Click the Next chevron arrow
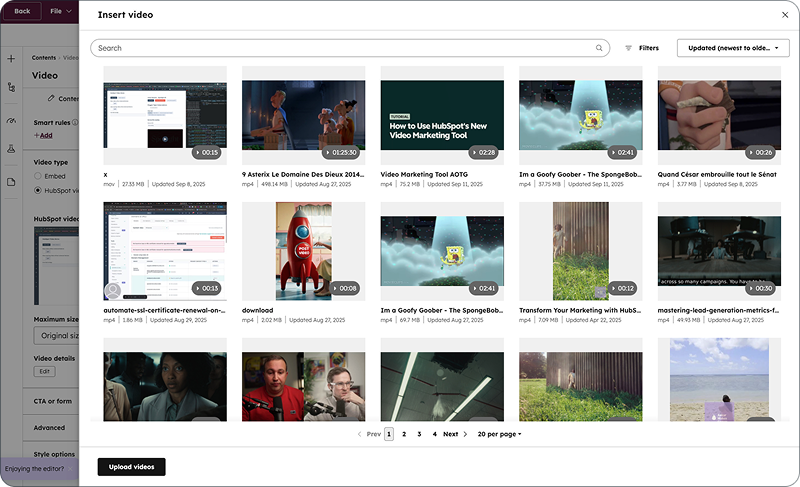Viewport: 800px width, 487px height. coord(465,434)
